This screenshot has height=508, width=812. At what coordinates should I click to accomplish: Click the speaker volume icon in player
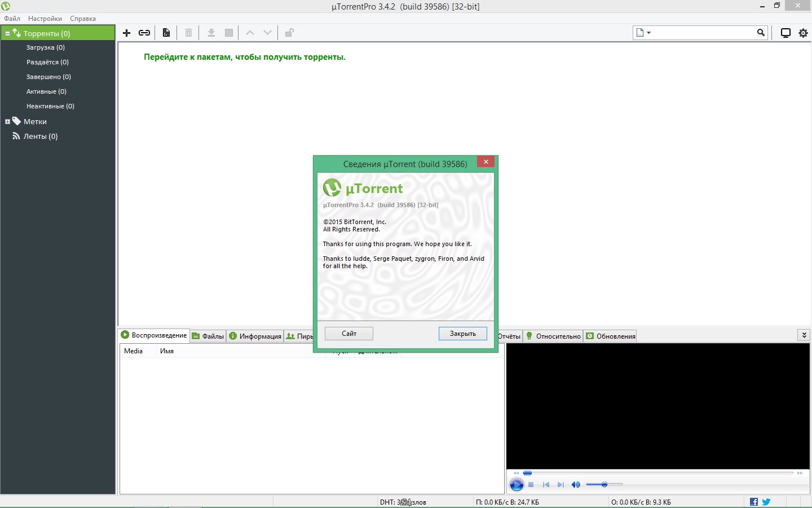tap(576, 484)
